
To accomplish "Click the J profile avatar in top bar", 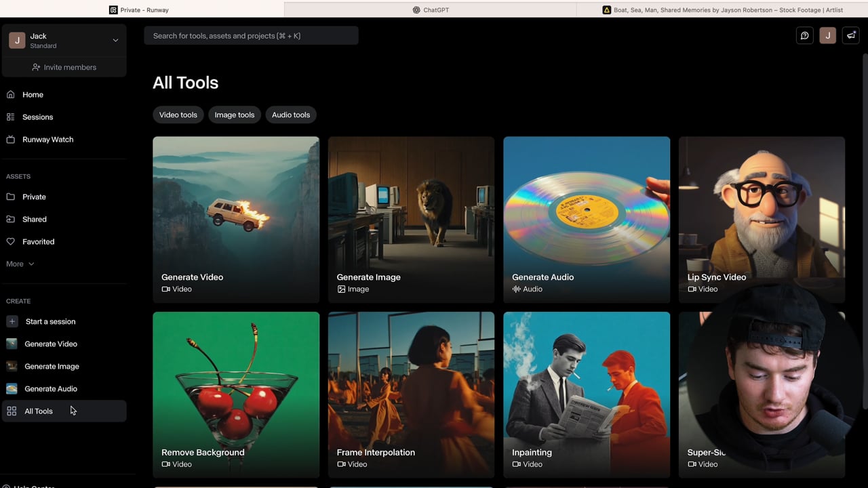I will [828, 36].
